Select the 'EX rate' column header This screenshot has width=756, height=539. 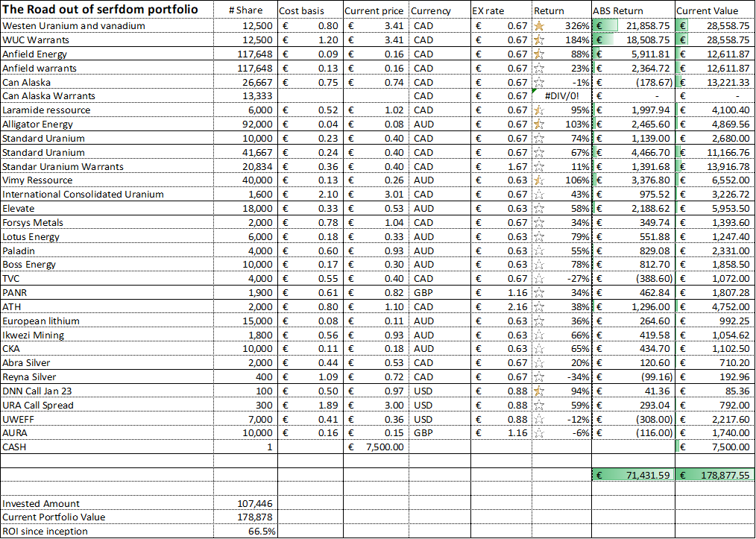(501, 10)
